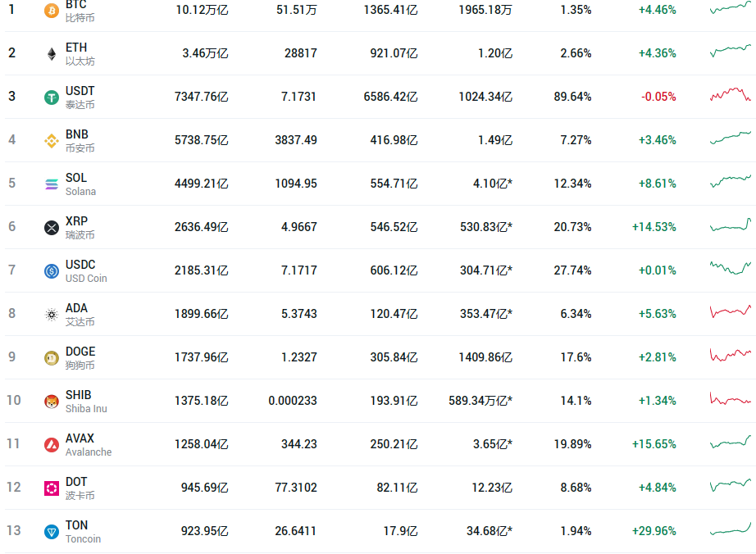Image resolution: width=756 pixels, height=554 pixels.
Task: Click the green Tether USDT icon
Action: pos(52,98)
